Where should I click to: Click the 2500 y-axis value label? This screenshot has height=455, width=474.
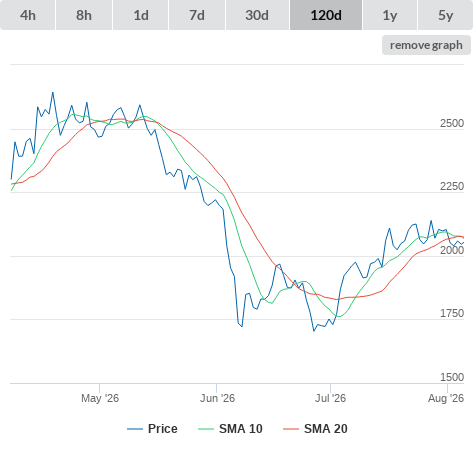(x=452, y=123)
